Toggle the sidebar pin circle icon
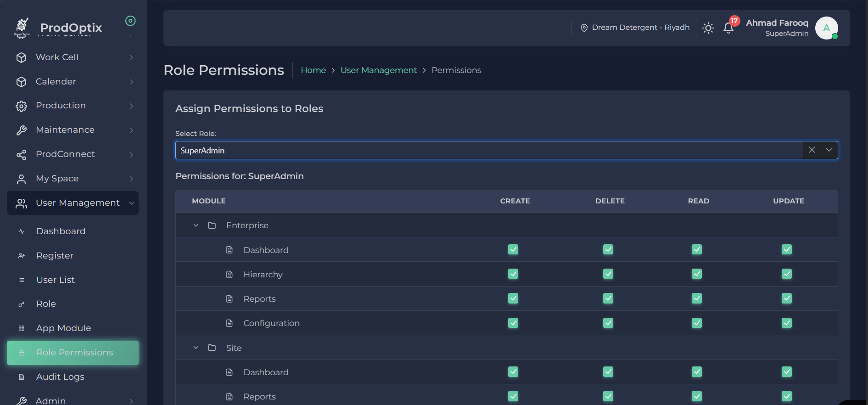868x405 pixels. 130,21
